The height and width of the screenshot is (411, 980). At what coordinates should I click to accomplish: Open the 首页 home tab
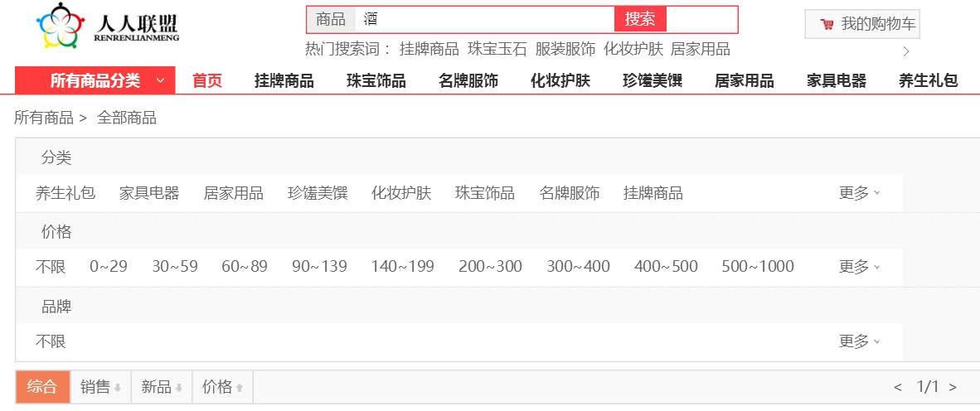pos(207,81)
